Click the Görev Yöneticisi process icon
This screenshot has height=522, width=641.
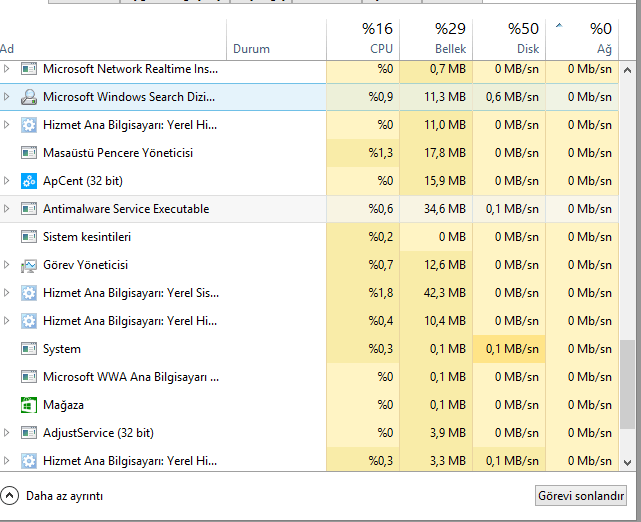[x=29, y=265]
